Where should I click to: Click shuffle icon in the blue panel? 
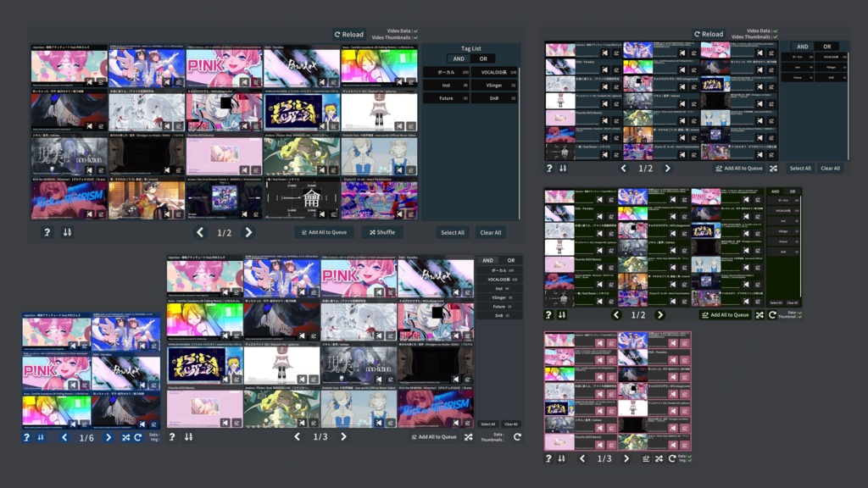point(125,437)
